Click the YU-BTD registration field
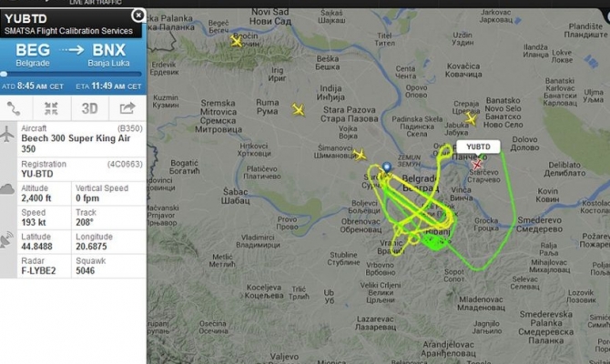The image size is (610, 364). [82, 169]
